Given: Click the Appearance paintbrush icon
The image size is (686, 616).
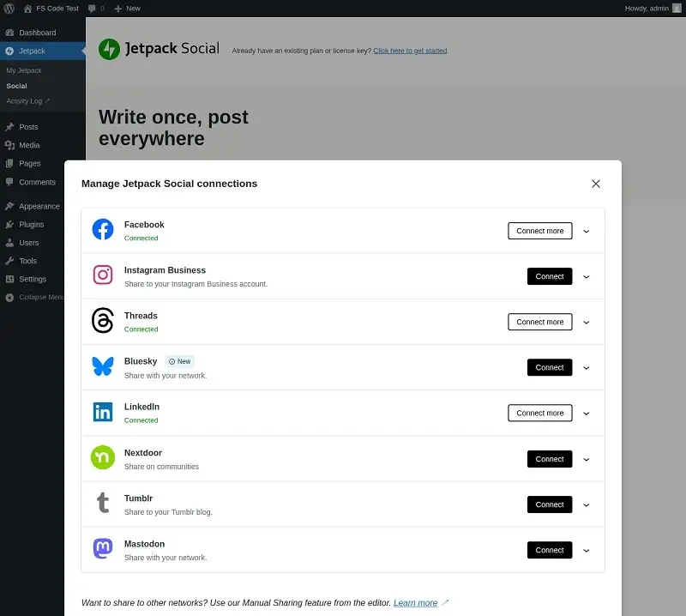Looking at the screenshot, I should pos(9,206).
